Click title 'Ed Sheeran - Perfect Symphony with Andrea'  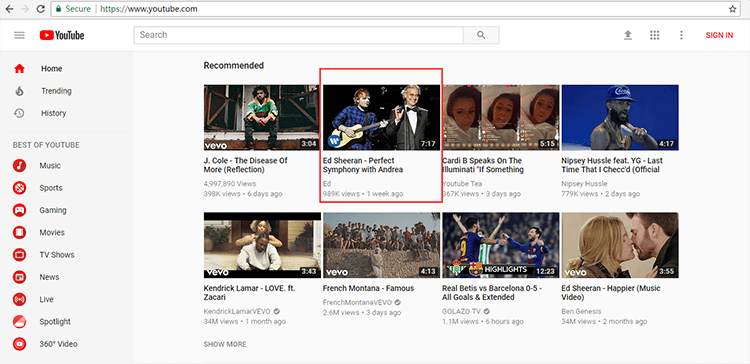[x=363, y=165]
